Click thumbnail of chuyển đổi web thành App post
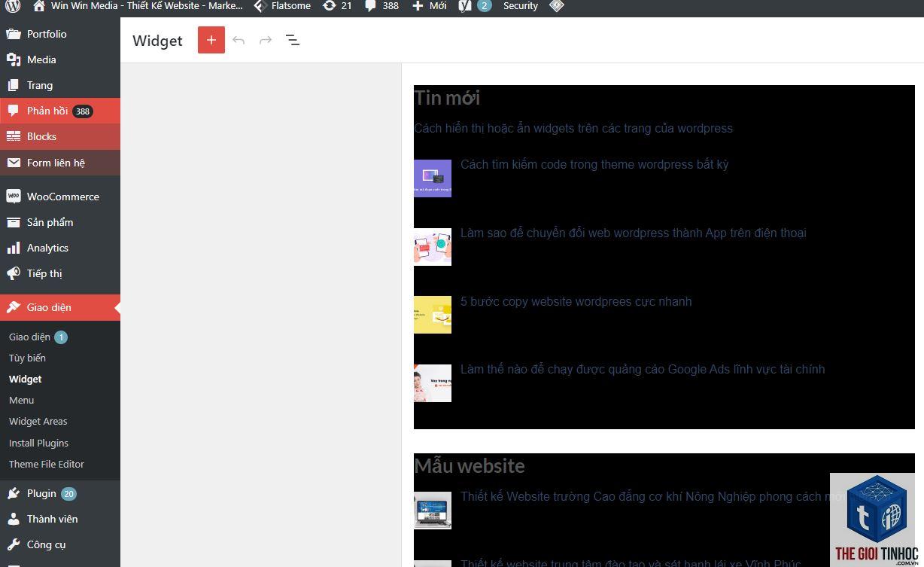Screen dimensions: 924x567 point(433,247)
